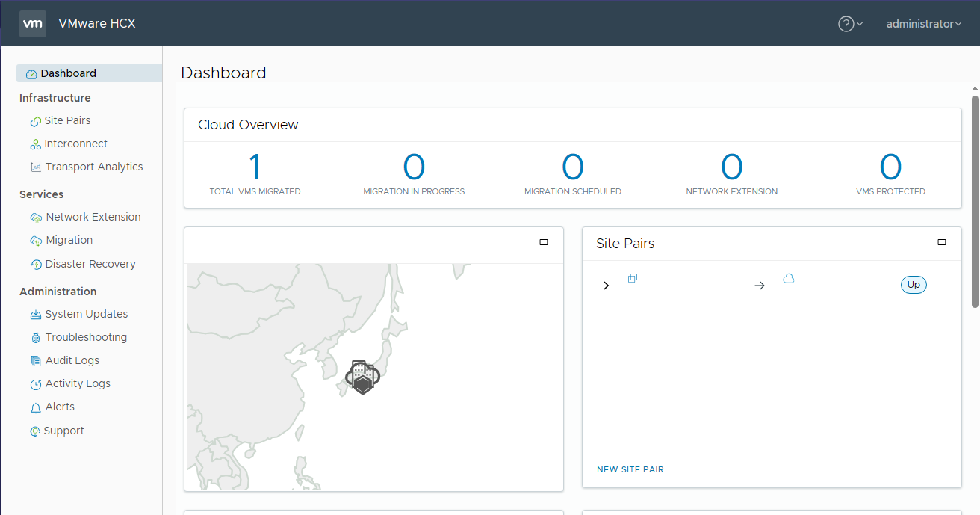Click the Alerts bell icon
The image size is (980, 515).
pos(36,407)
